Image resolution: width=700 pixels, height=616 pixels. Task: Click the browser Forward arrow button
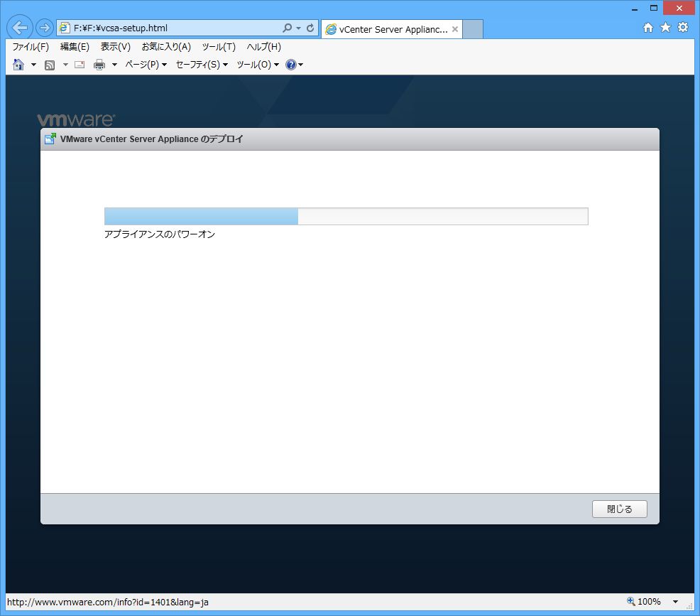44,28
